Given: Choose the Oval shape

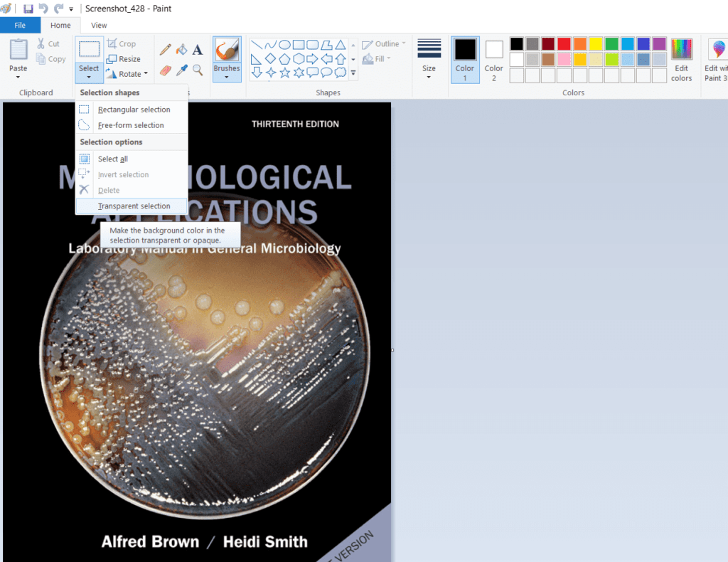Looking at the screenshot, I should point(284,45).
